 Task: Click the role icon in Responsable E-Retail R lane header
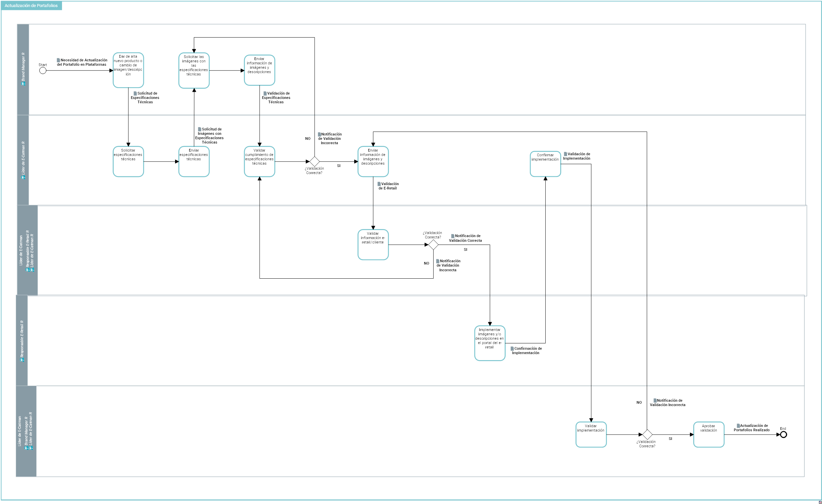pos(22,360)
